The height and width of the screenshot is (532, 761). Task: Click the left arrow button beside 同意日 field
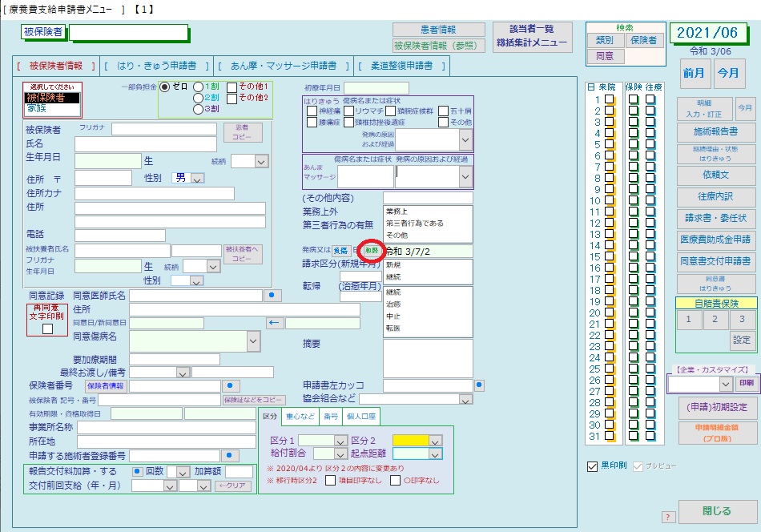click(x=275, y=323)
